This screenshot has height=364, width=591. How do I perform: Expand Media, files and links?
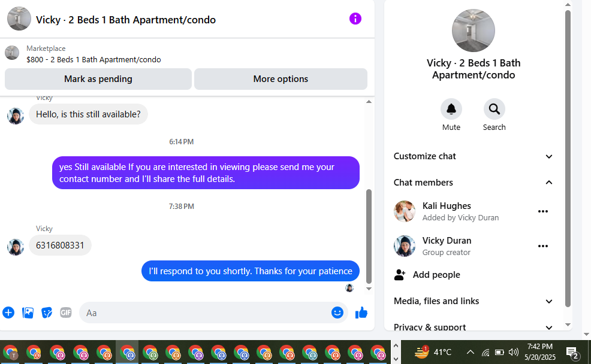tap(473, 301)
